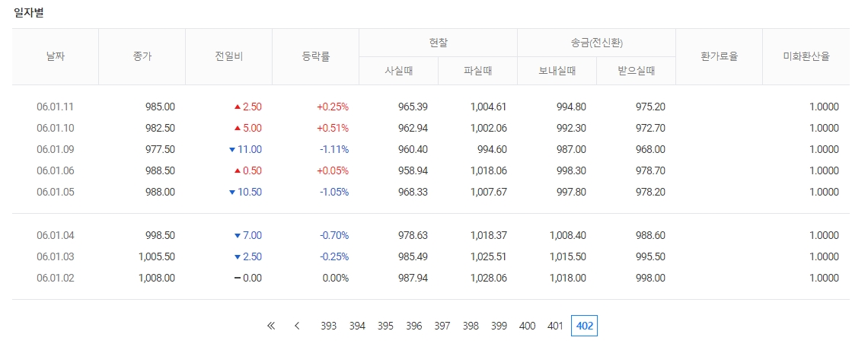Click the blue down change 10.50
Viewport: 868px width, 347px height.
point(245,192)
